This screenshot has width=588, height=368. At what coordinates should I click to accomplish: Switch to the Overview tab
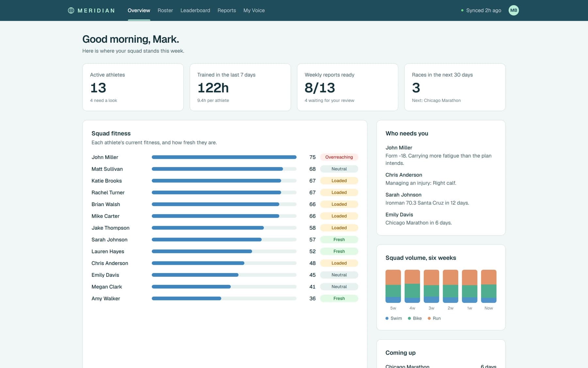pyautogui.click(x=139, y=10)
